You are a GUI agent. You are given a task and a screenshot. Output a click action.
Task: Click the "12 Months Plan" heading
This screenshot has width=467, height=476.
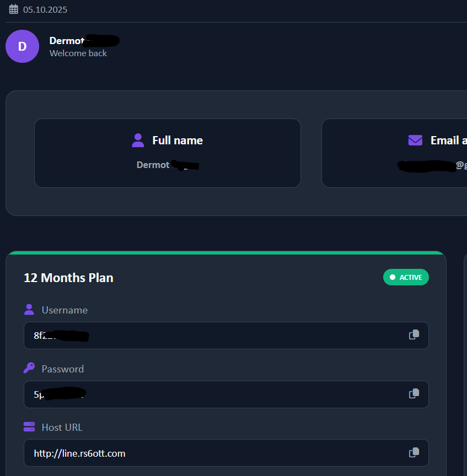click(x=68, y=278)
